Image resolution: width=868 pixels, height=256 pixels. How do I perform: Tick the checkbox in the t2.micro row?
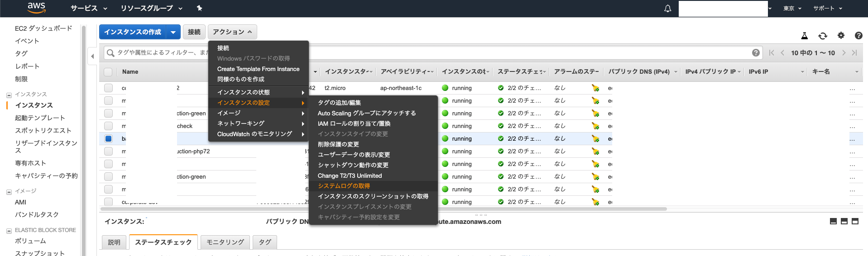pos(108,88)
